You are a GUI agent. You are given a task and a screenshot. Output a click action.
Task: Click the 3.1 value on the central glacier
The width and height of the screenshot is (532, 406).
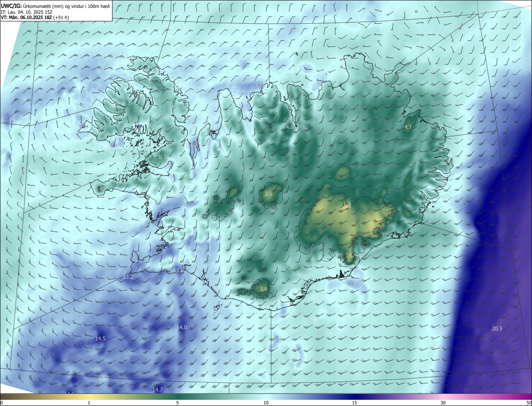pyautogui.click(x=268, y=193)
